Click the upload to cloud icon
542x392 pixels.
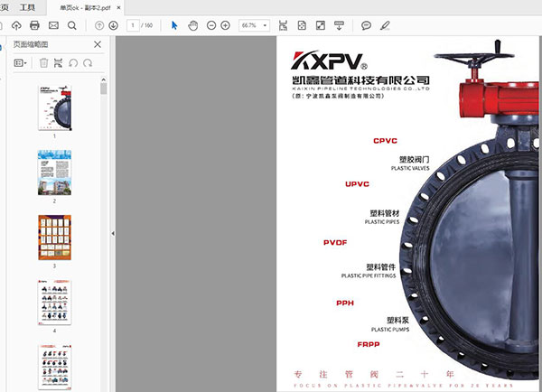pyautogui.click(x=16, y=25)
